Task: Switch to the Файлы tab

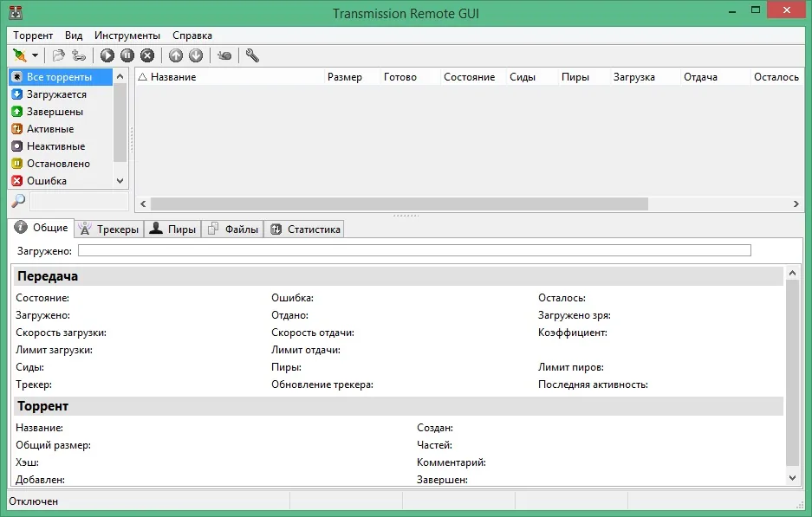Action: click(x=233, y=229)
